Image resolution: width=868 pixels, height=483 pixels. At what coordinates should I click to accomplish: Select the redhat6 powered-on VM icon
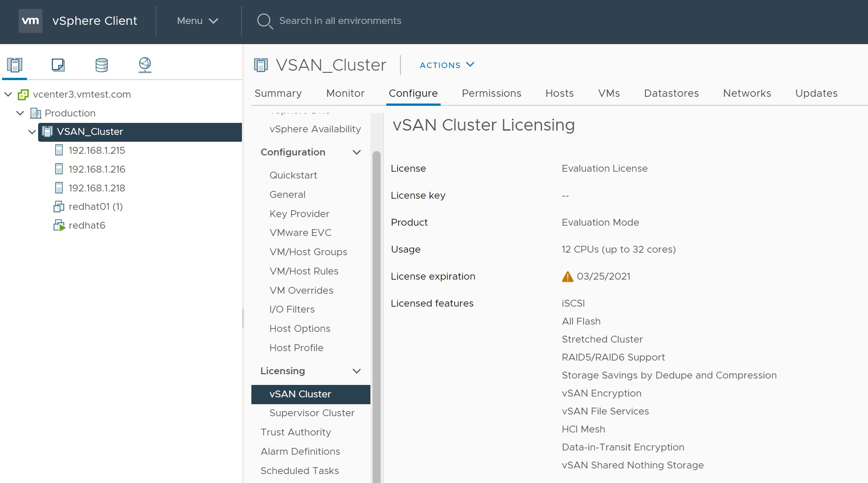tap(59, 225)
